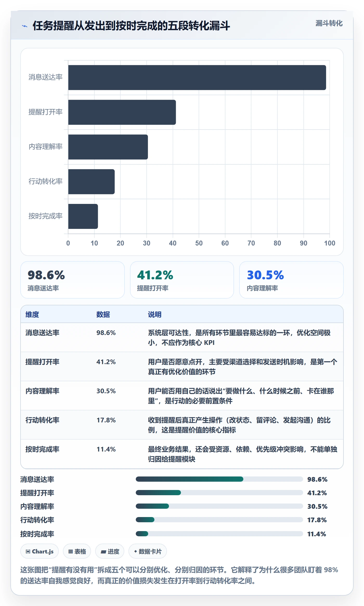Viewport: 364px width, 606px height.
Task: Click the 漏斗转化 label in header
Action: pos(329,23)
